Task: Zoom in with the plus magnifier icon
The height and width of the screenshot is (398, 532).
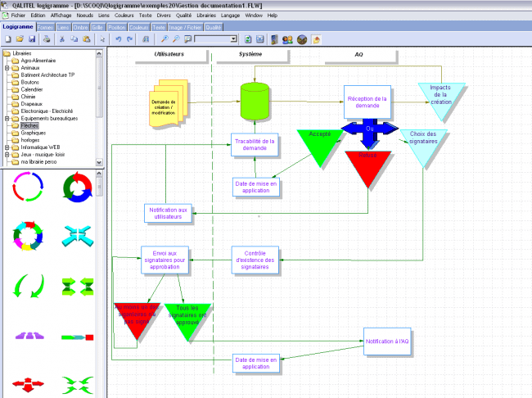Action: (165, 39)
